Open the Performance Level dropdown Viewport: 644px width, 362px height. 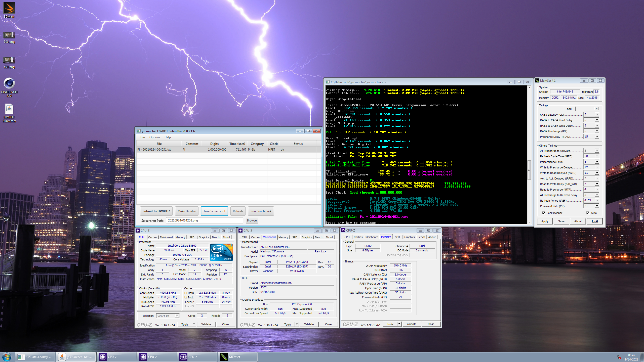[597, 162]
